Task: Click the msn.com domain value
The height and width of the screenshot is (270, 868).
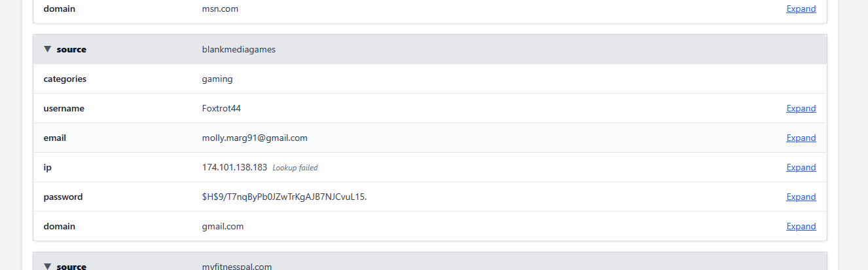Action: tap(220, 9)
